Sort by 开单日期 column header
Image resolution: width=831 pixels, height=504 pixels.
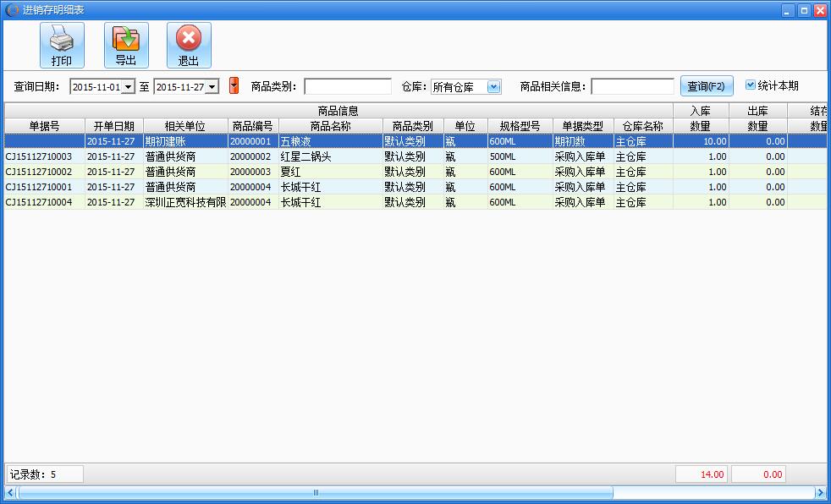click(114, 126)
